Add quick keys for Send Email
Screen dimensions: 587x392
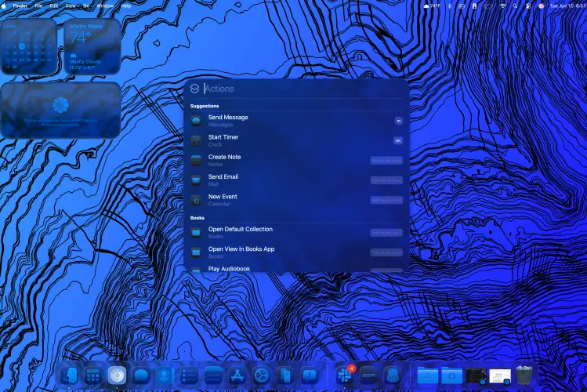(386, 180)
